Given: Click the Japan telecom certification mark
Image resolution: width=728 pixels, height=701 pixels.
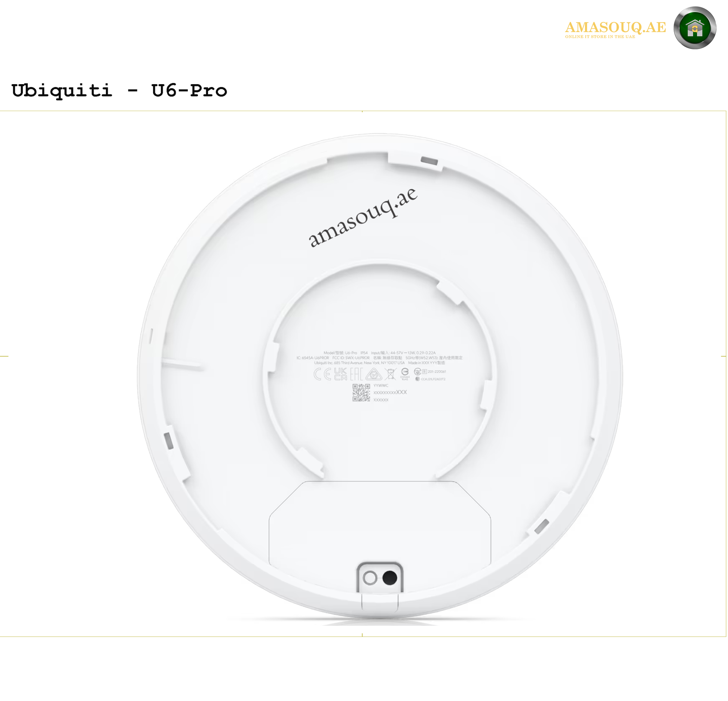Looking at the screenshot, I should pos(417,372).
